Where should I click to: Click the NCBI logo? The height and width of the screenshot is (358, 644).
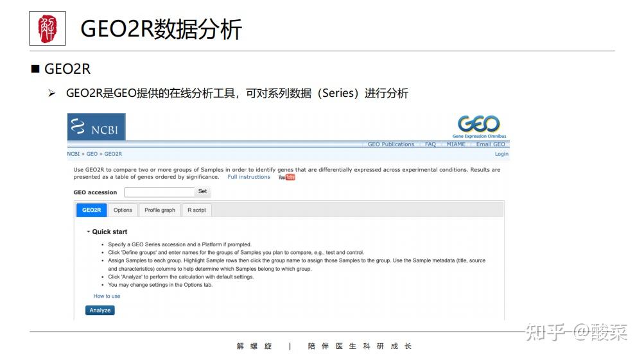[x=96, y=127]
